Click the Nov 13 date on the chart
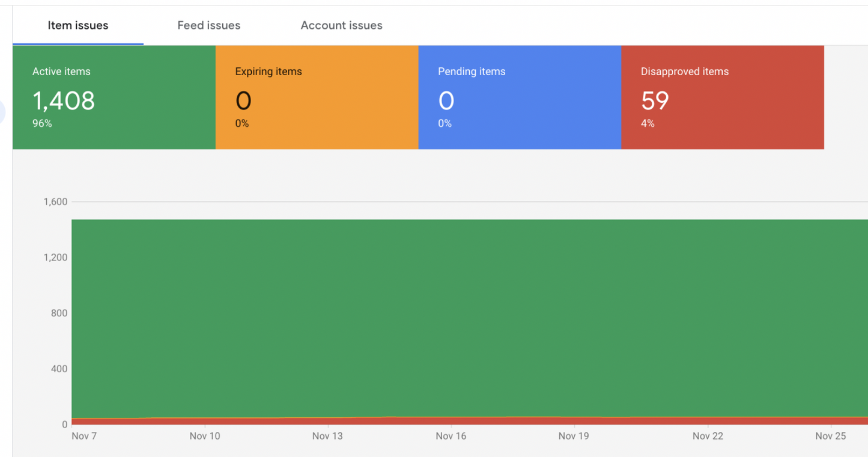The width and height of the screenshot is (868, 457). coord(327,435)
